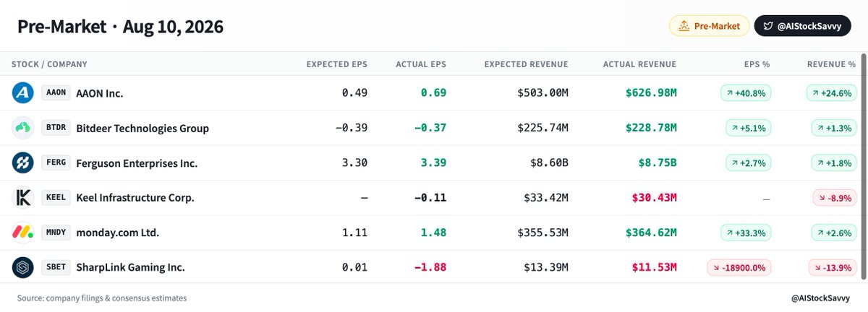Image resolution: width=868 pixels, height=312 pixels.
Task: Click the +1.8% revenue badge
Action: point(833,163)
